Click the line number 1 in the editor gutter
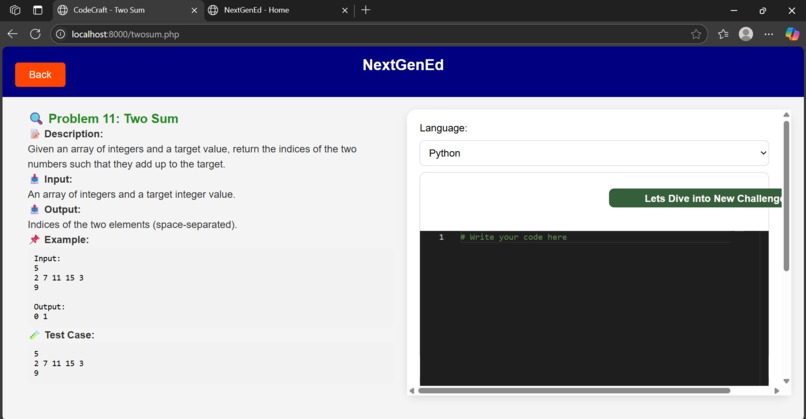The width and height of the screenshot is (806, 419). click(x=441, y=237)
